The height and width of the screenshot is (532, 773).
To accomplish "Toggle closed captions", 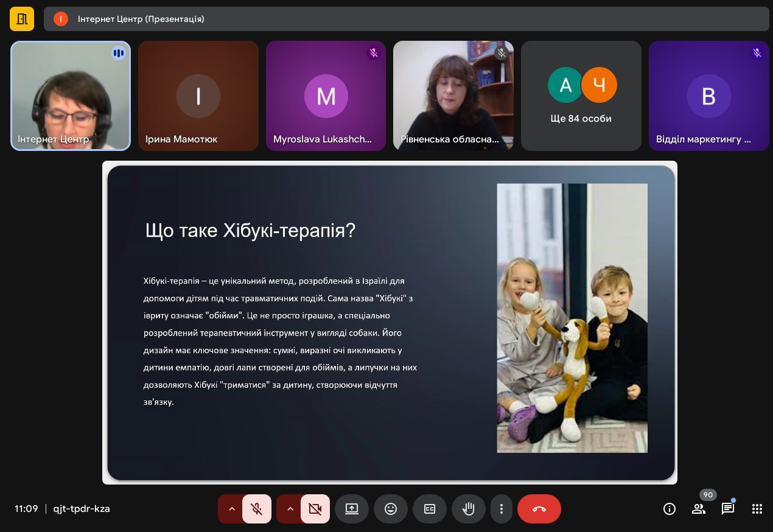I will click(x=430, y=509).
